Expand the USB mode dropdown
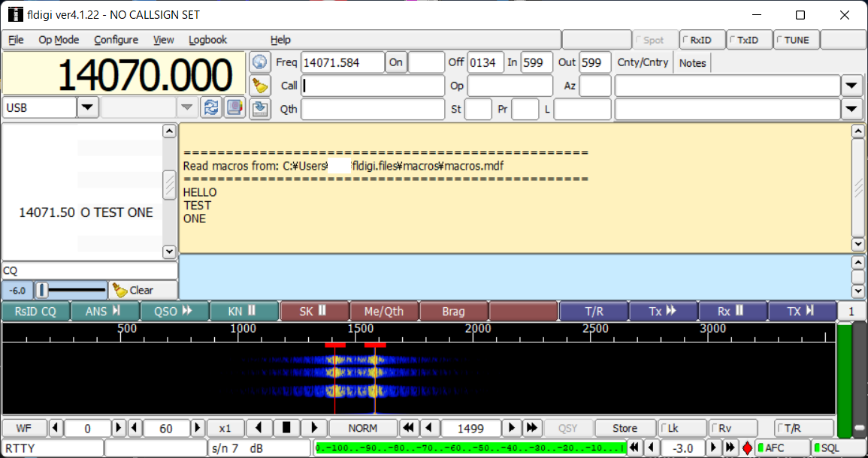868x458 pixels. point(88,108)
